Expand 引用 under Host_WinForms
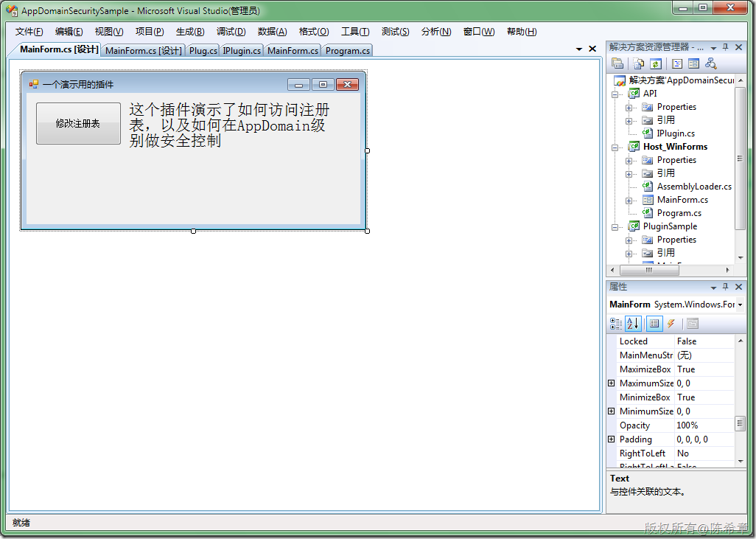The height and width of the screenshot is (539, 756). [x=629, y=174]
